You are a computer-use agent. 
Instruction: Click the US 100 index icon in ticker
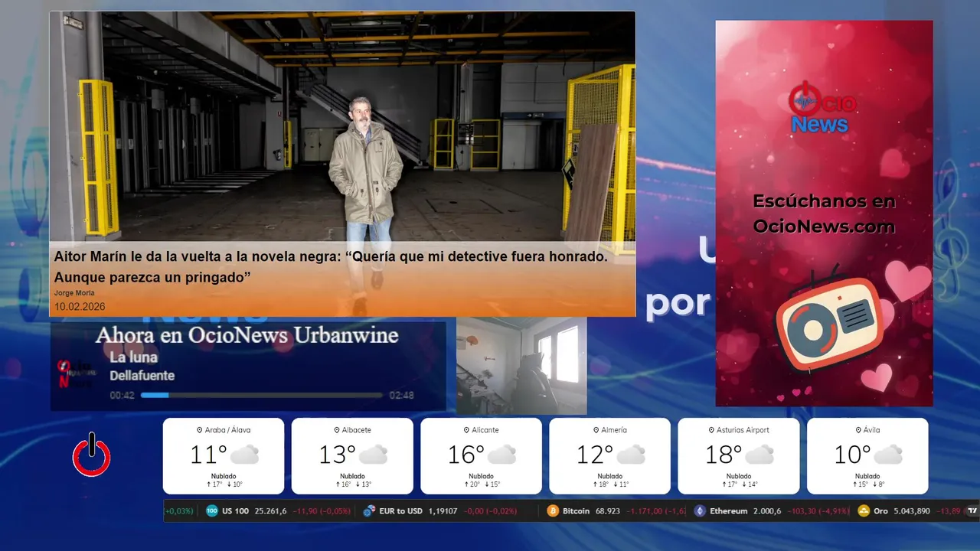click(x=212, y=510)
